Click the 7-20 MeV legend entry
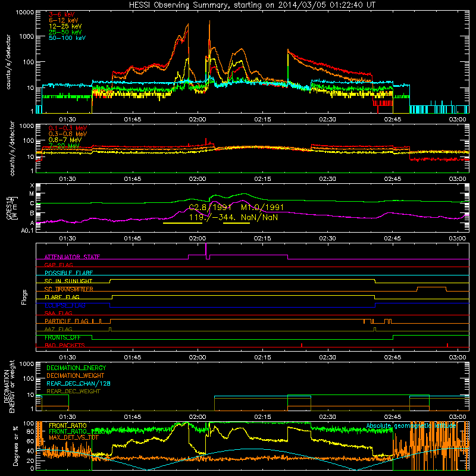 pos(64,146)
